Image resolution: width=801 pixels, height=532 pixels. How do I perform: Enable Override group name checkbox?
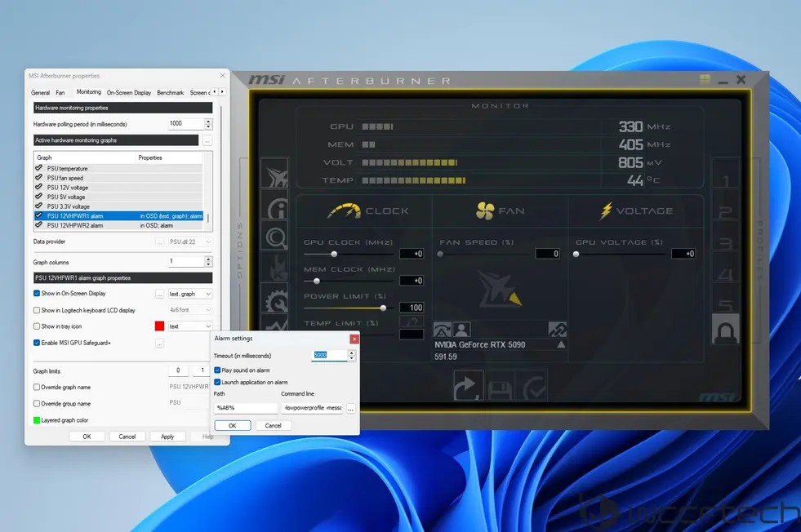pyautogui.click(x=37, y=403)
